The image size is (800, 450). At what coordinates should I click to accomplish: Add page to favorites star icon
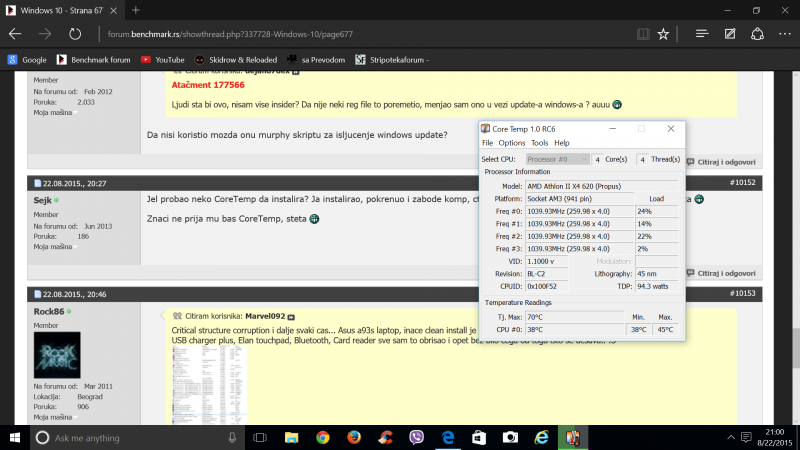pyautogui.click(x=663, y=34)
